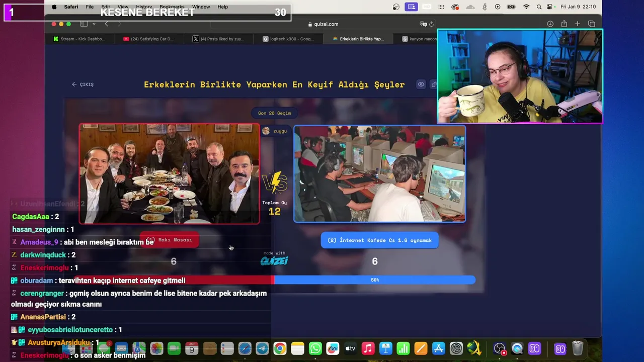
Task: Open System Settings from the dock
Action: pos(456,348)
